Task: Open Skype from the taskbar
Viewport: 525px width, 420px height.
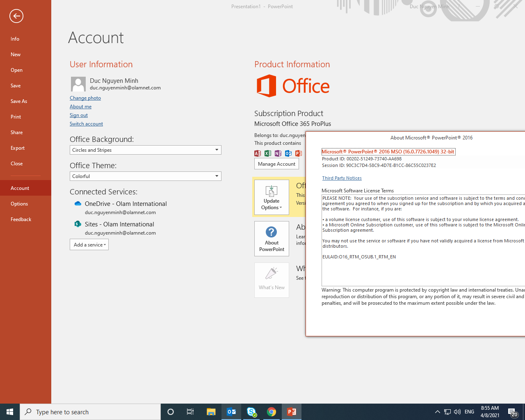Action: (x=251, y=412)
